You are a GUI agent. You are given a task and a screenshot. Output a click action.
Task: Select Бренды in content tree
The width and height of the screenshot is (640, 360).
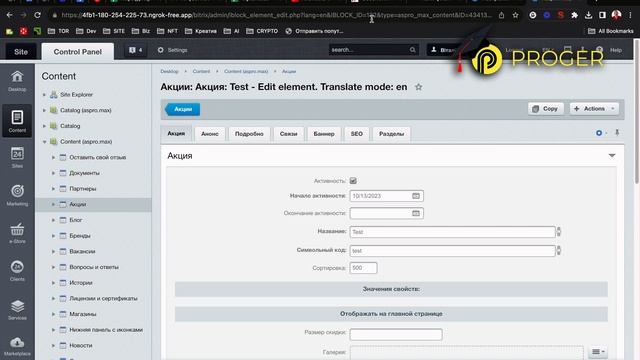[x=80, y=236]
